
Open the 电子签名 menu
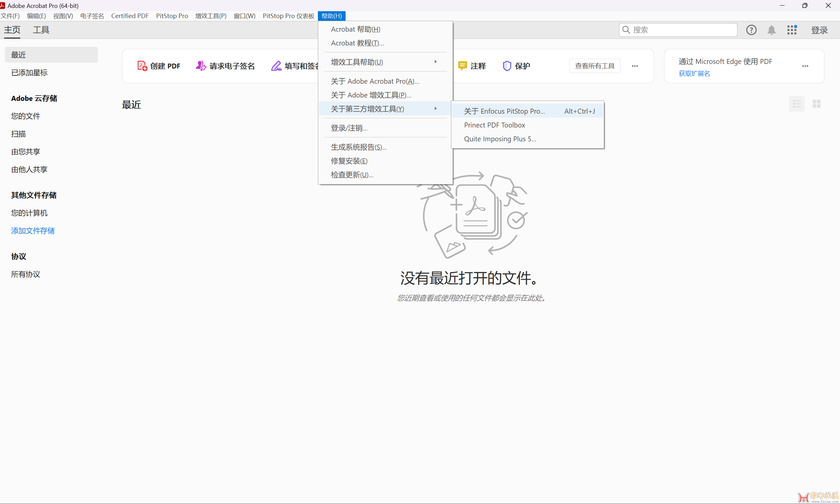click(92, 16)
